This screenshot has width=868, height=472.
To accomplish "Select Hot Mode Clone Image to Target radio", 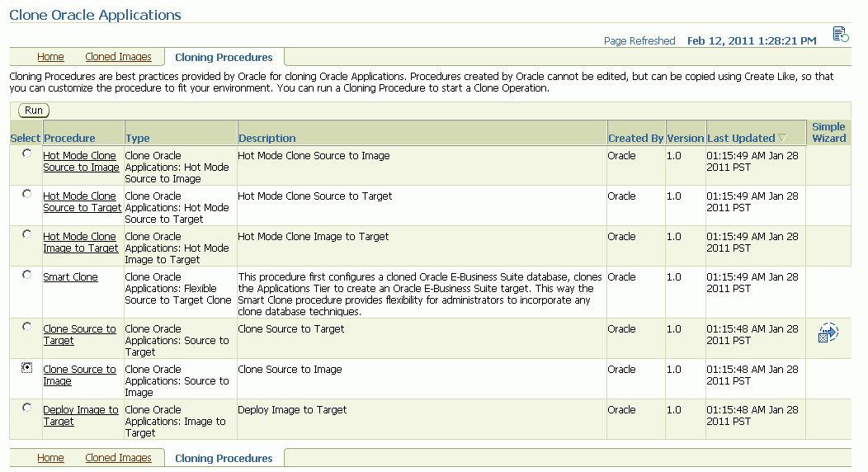I will (26, 234).
